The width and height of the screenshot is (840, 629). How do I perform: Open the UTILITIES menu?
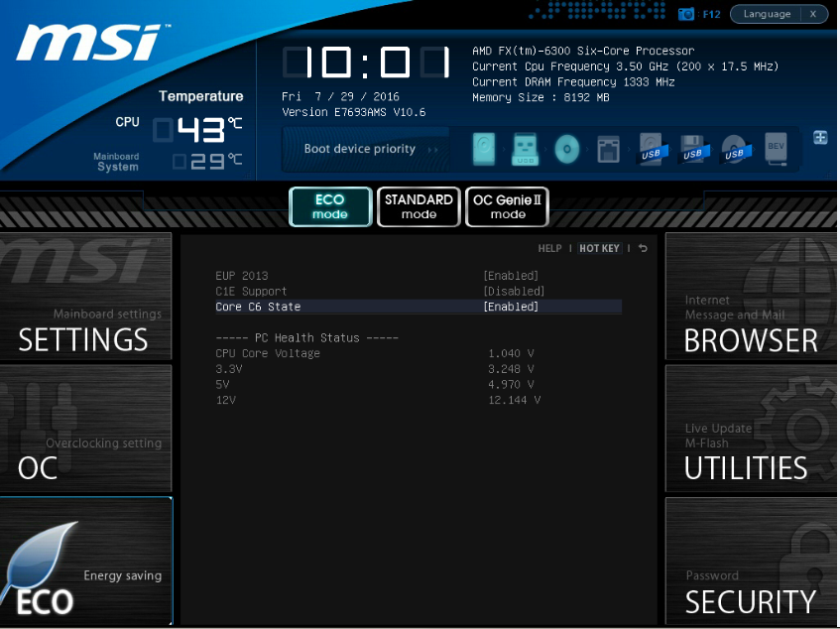pyautogui.click(x=751, y=429)
